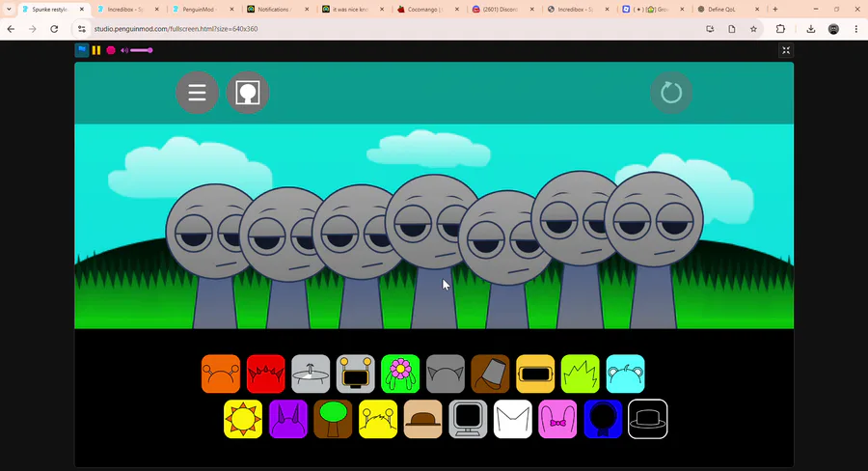Close the Spunke restyle tab
The image size is (868, 471).
click(x=82, y=10)
